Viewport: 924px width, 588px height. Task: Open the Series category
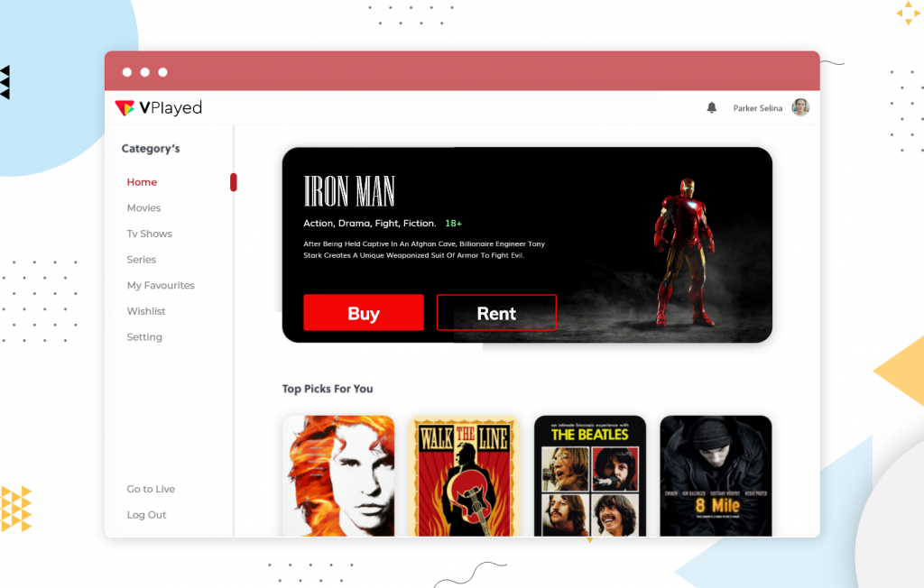[x=141, y=259]
